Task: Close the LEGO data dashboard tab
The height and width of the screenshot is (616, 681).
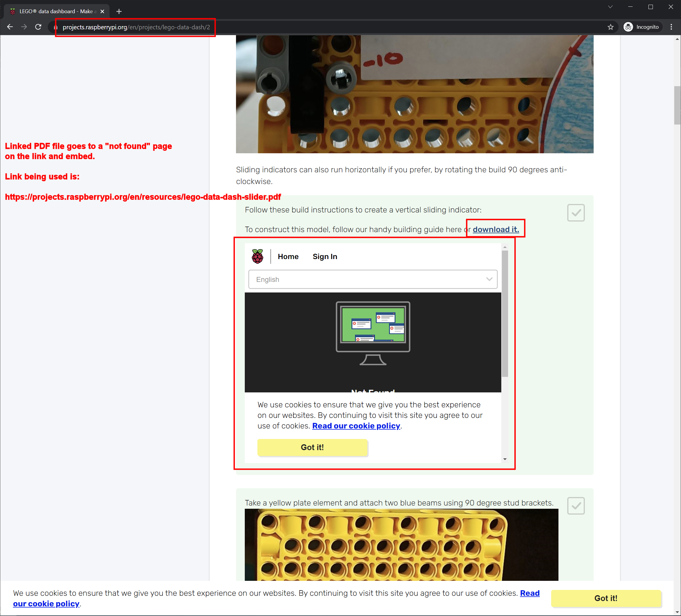Action: [102, 11]
